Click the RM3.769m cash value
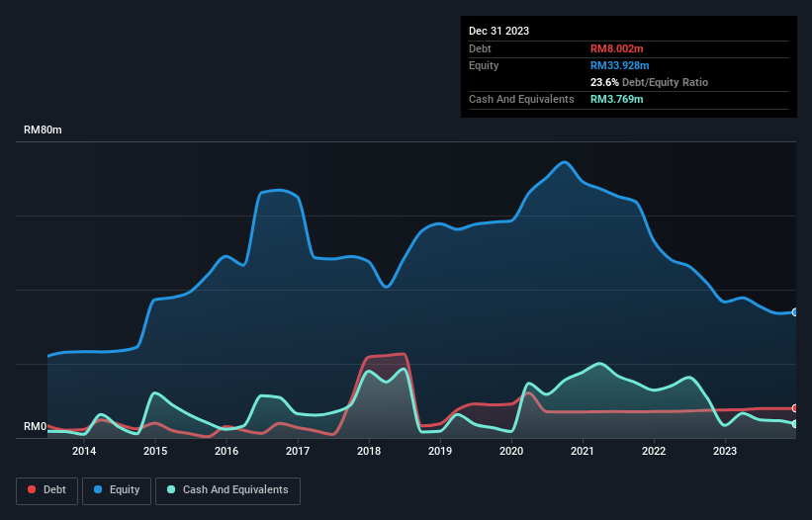The width and height of the screenshot is (812, 520). click(617, 99)
